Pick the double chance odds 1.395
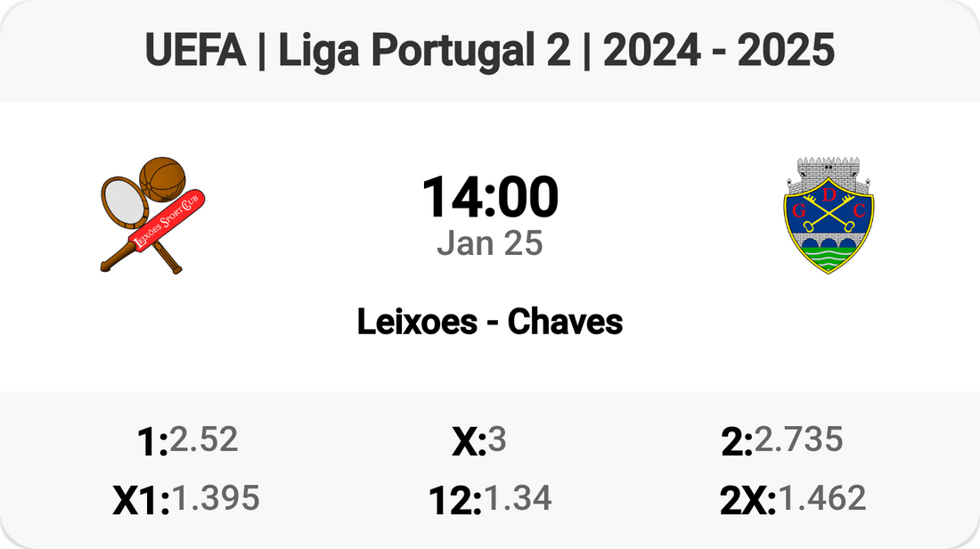980x549 pixels. pos(215,499)
